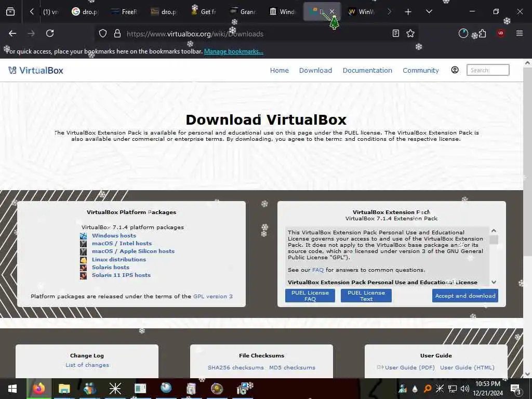Open File Explorer from the taskbar

coord(64,389)
